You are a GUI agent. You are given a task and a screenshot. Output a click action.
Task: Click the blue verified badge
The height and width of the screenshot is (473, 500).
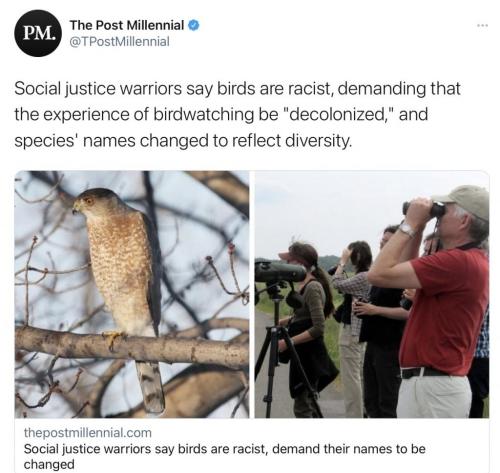tap(194, 25)
